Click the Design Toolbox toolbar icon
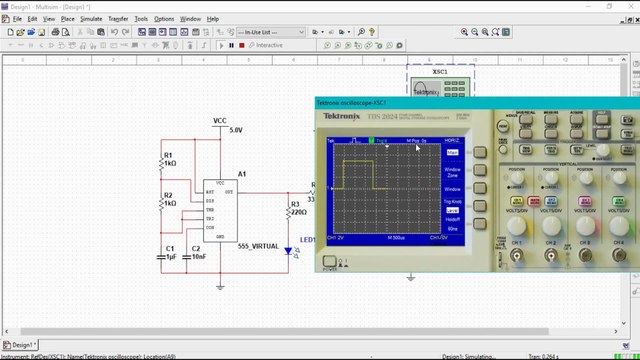640x360 pixels. click(x=142, y=32)
